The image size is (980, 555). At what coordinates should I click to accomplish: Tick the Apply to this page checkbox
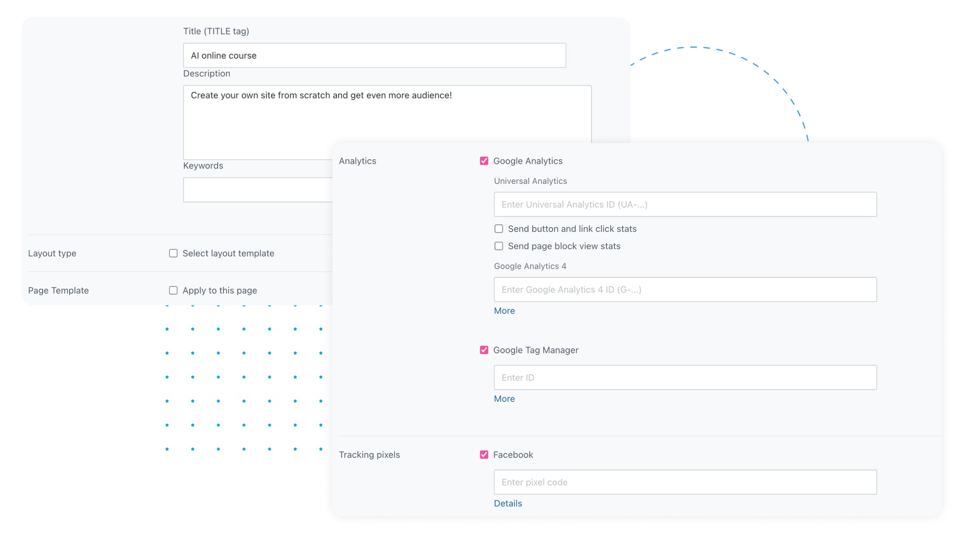[173, 290]
